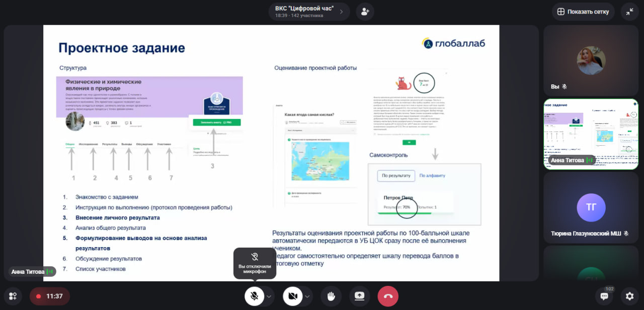Exit fullscreen with the collapse arrows icon
The image size is (644, 310).
click(629, 12)
